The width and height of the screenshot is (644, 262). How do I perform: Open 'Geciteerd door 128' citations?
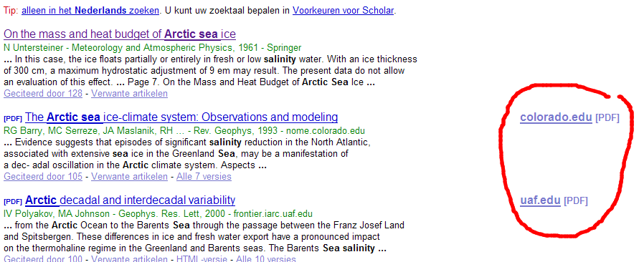point(43,94)
